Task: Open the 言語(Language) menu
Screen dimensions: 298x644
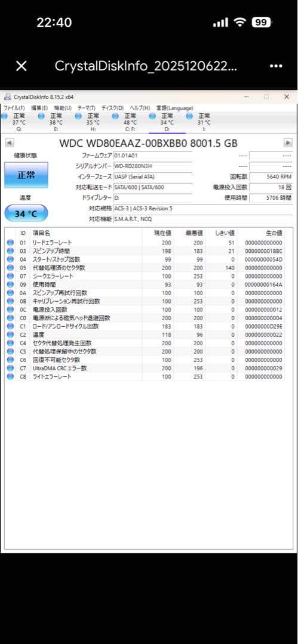Action: click(174, 108)
